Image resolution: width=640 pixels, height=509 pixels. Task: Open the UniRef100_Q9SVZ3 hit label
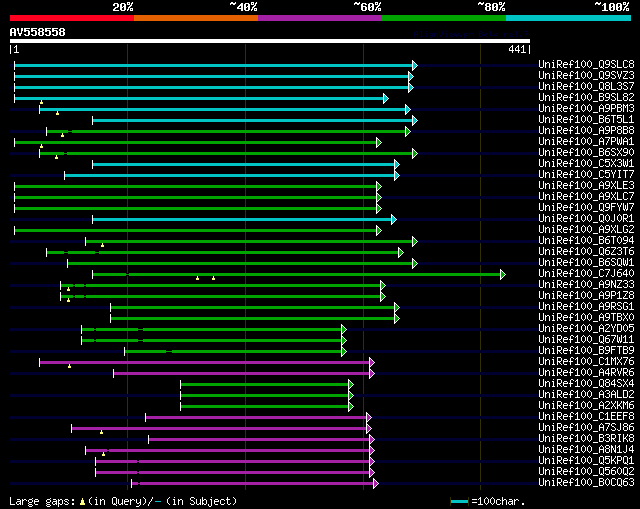click(x=586, y=76)
